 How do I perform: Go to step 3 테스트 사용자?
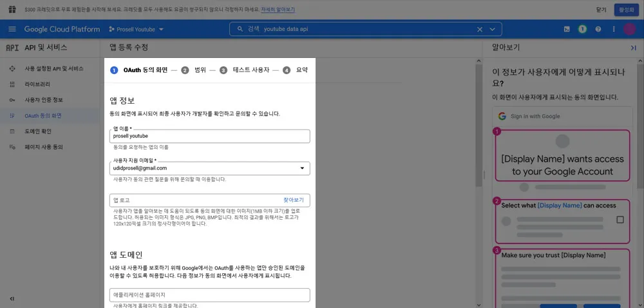point(244,70)
